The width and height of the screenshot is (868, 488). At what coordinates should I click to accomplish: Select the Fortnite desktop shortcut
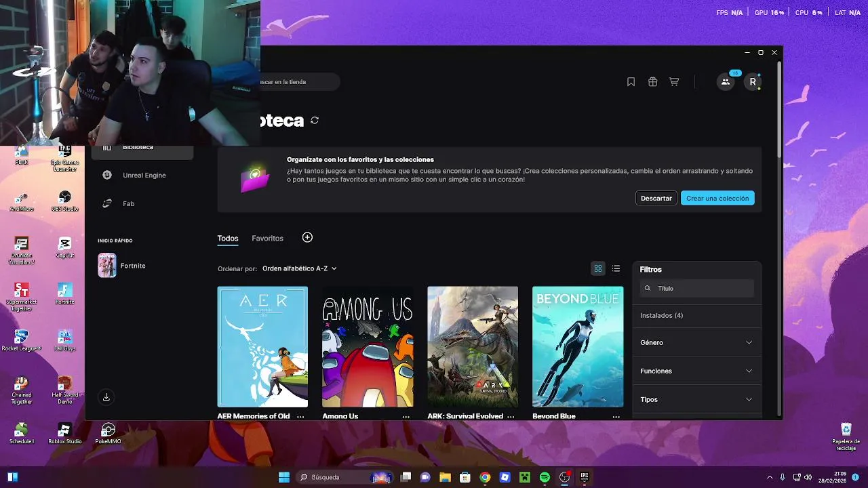(64, 294)
